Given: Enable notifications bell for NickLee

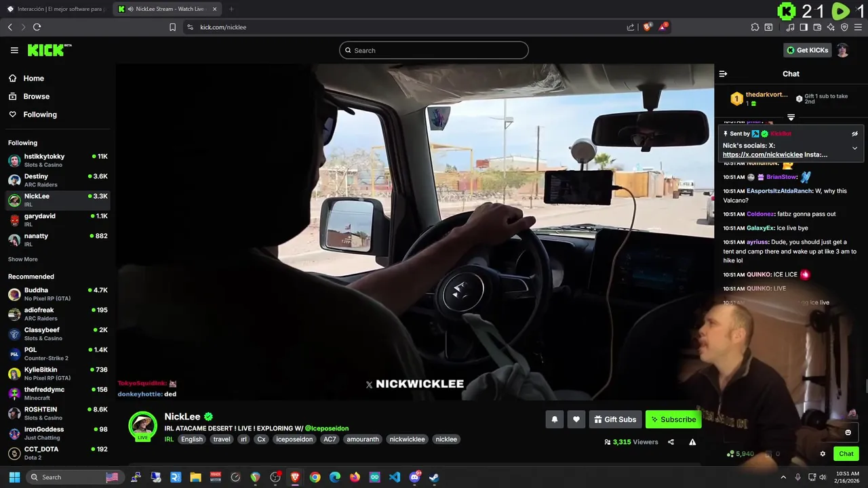Looking at the screenshot, I should [x=554, y=420].
